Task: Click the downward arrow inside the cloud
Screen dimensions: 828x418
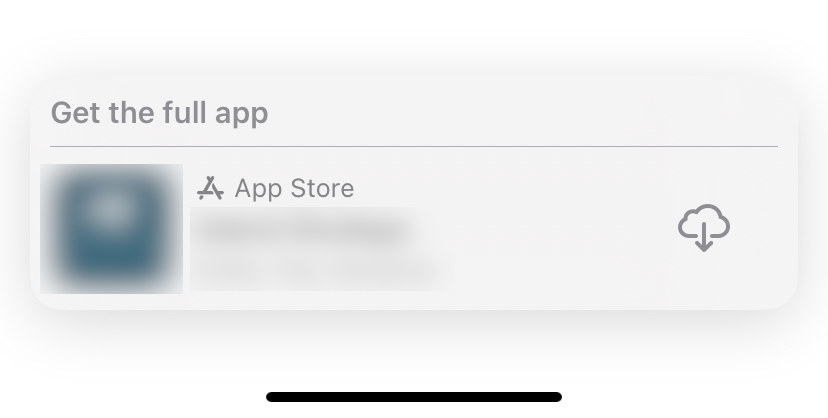Action: [x=704, y=237]
